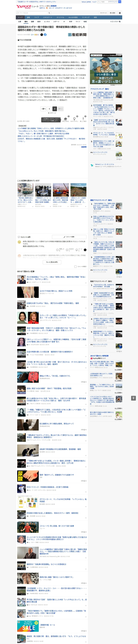Screen dimensions: 138x644
Task: Open 購入履歴 link
Action: click(x=112, y=13)
